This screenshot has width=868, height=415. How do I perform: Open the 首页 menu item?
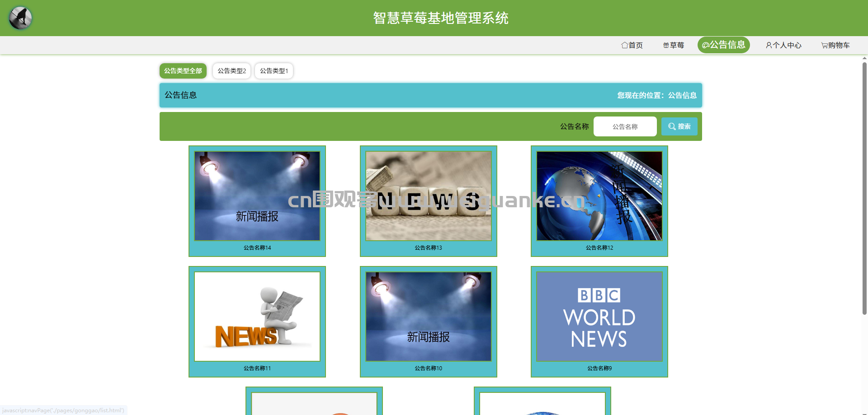point(632,45)
